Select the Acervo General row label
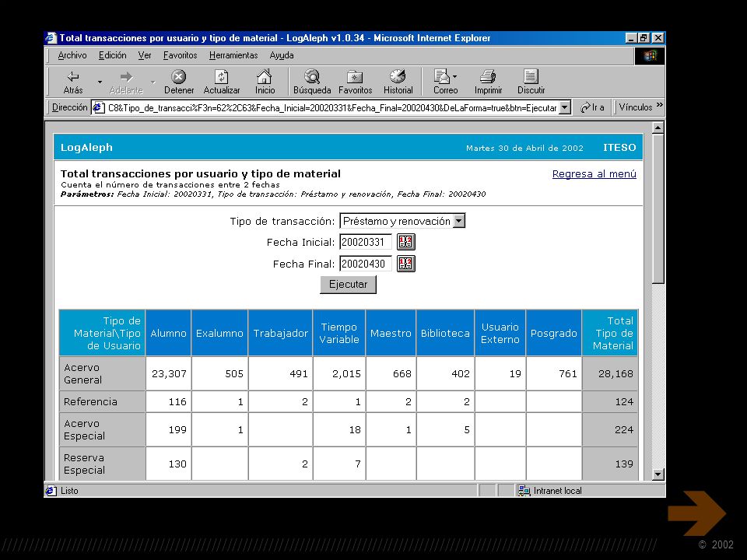The width and height of the screenshot is (747, 560). (102, 374)
